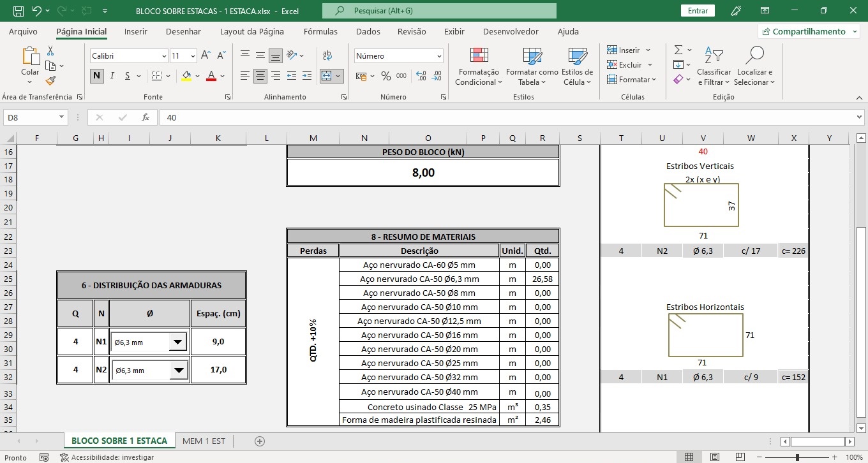868x463 pixels.
Task: Click the Save icon in title bar
Action: click(19, 11)
